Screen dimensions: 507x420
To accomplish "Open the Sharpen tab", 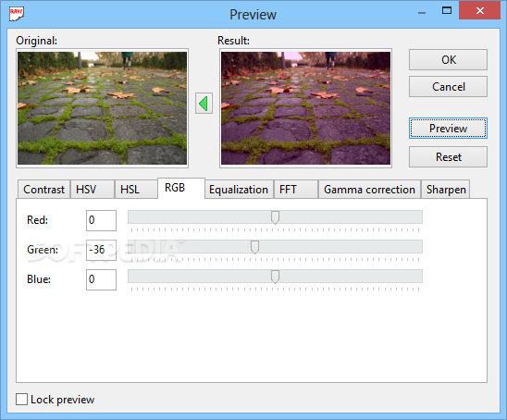I will point(446,190).
